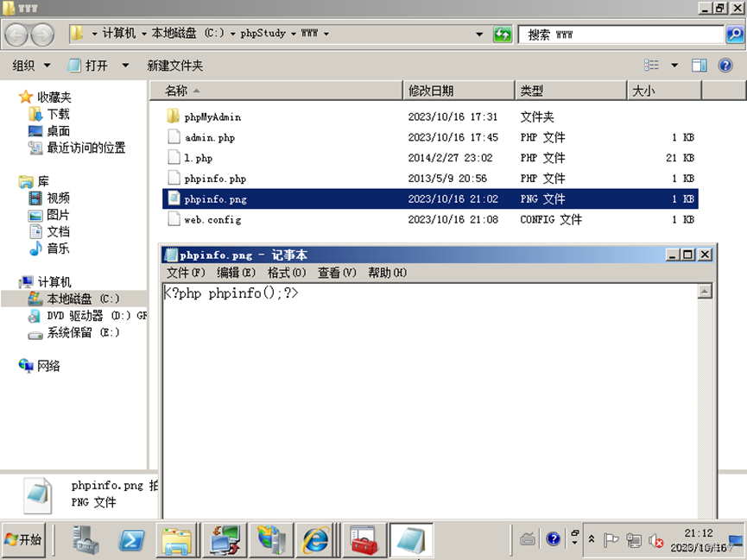Select 系统保留 (E:) drive
The height and width of the screenshot is (560, 747).
[x=83, y=332]
